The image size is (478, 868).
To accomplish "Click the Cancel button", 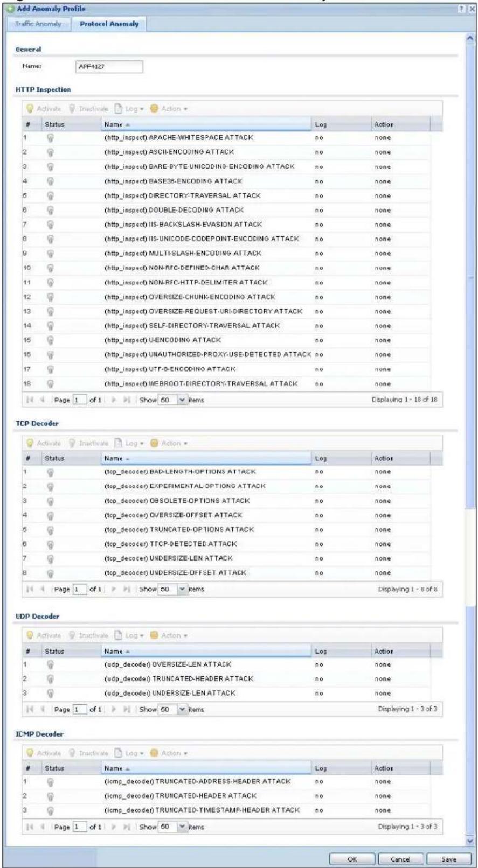I will 400,859.
